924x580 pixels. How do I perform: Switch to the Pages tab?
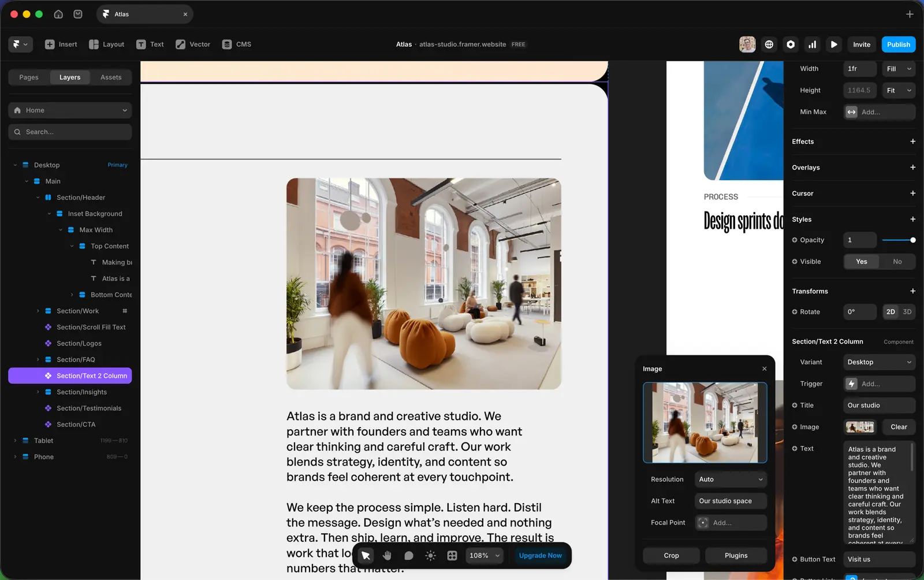(x=29, y=77)
